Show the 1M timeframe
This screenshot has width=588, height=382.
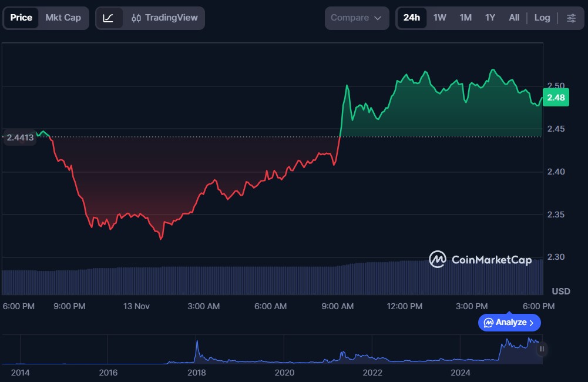465,18
